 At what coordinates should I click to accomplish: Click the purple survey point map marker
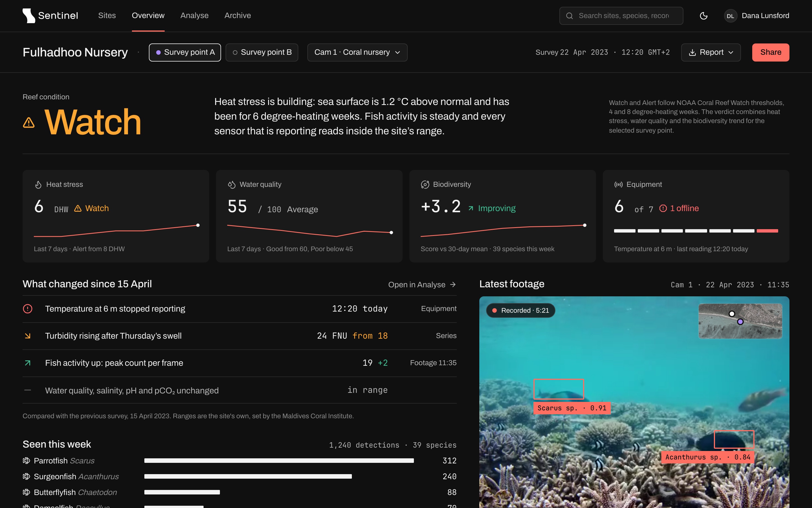click(x=740, y=322)
